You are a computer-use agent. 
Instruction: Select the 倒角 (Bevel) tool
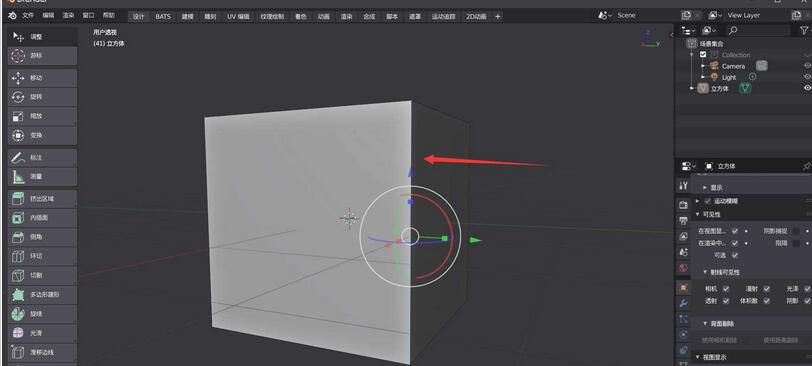tap(42, 237)
